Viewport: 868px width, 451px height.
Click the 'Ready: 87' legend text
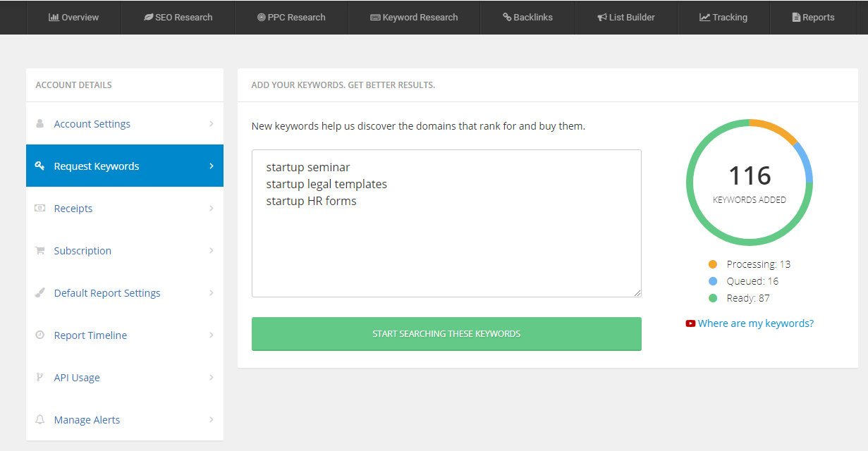pos(748,298)
